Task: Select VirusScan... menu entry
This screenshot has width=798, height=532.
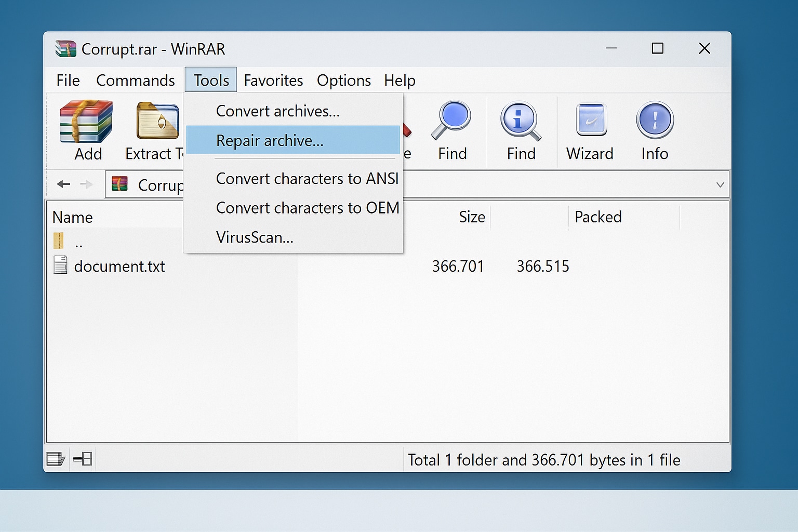Action: (x=293, y=237)
